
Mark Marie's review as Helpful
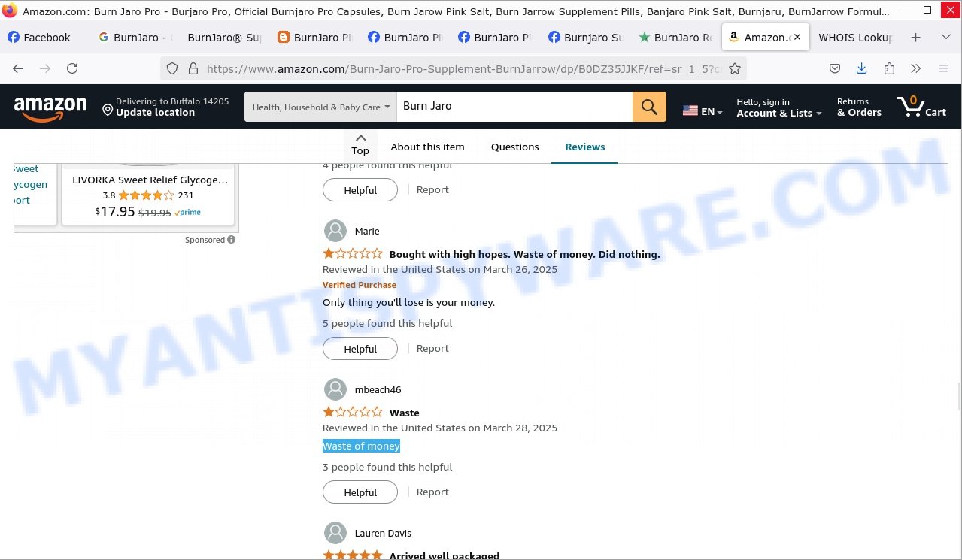point(360,349)
